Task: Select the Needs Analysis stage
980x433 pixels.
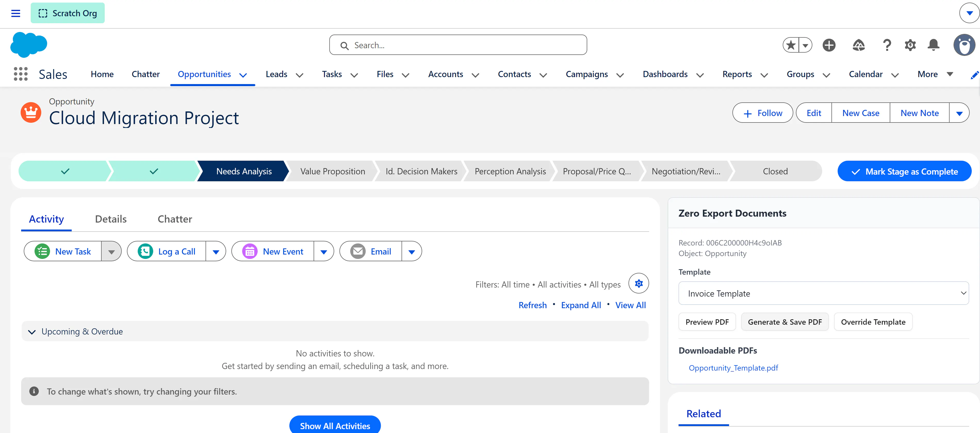Action: coord(243,171)
